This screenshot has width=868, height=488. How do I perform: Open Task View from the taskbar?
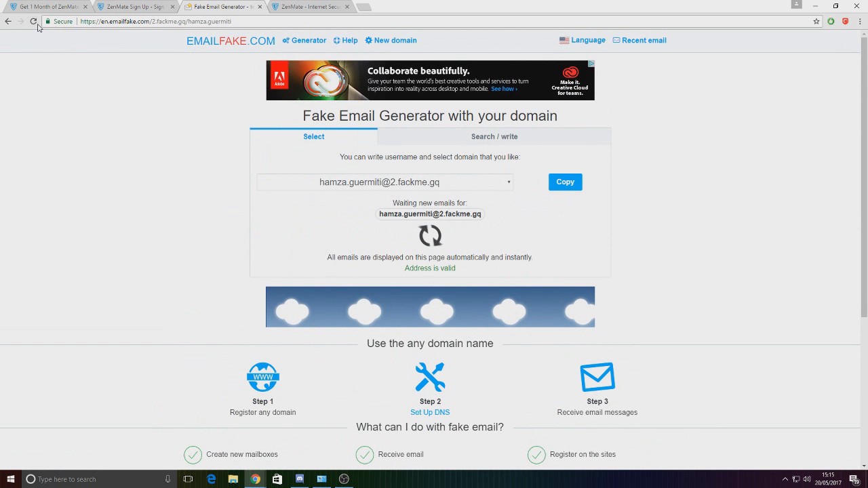[188, 479]
